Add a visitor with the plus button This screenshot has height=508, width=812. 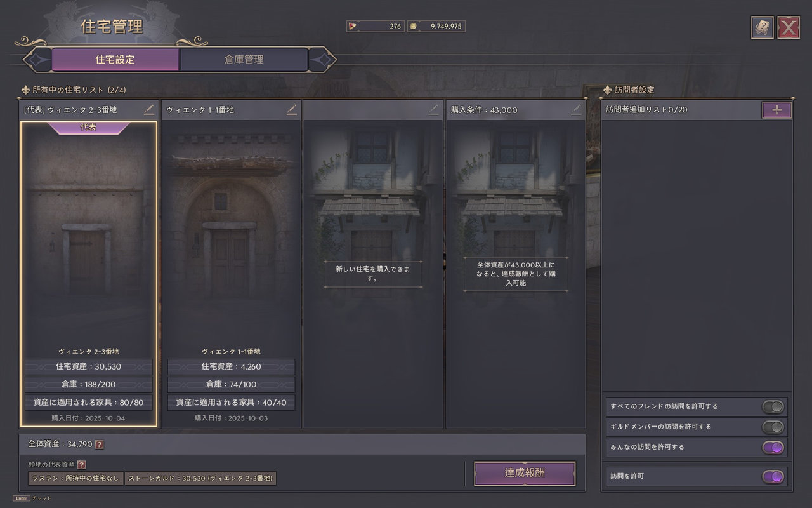[776, 110]
